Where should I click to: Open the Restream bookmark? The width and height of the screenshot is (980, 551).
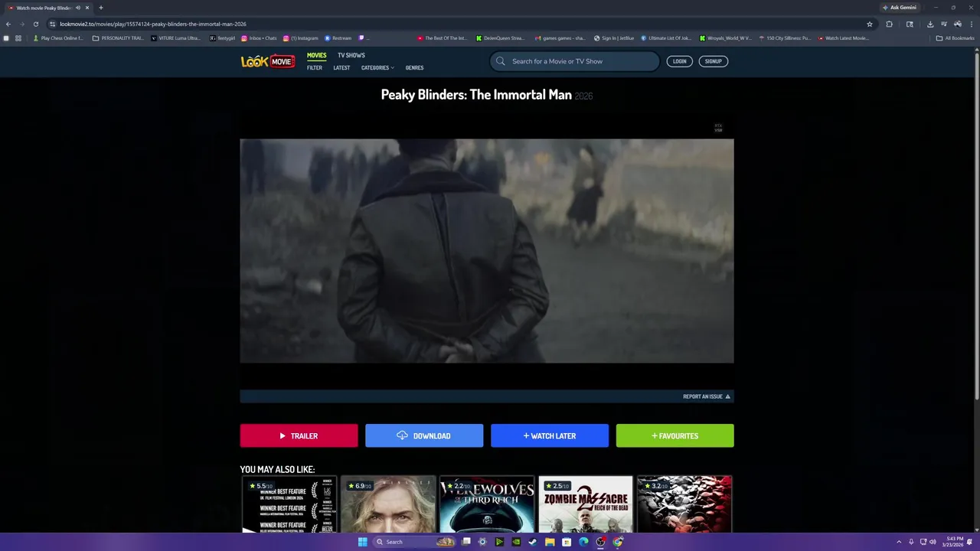point(338,38)
